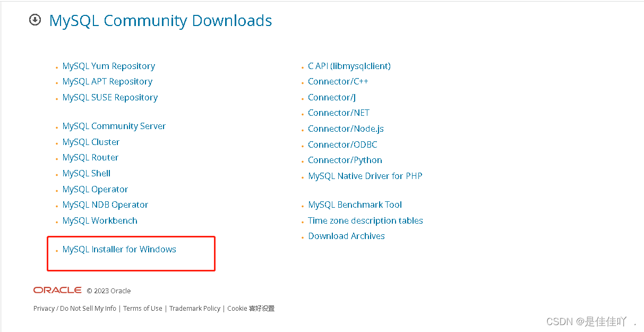Click the Oracle logo in the footer
The width and height of the screenshot is (644, 332).
[x=57, y=290]
